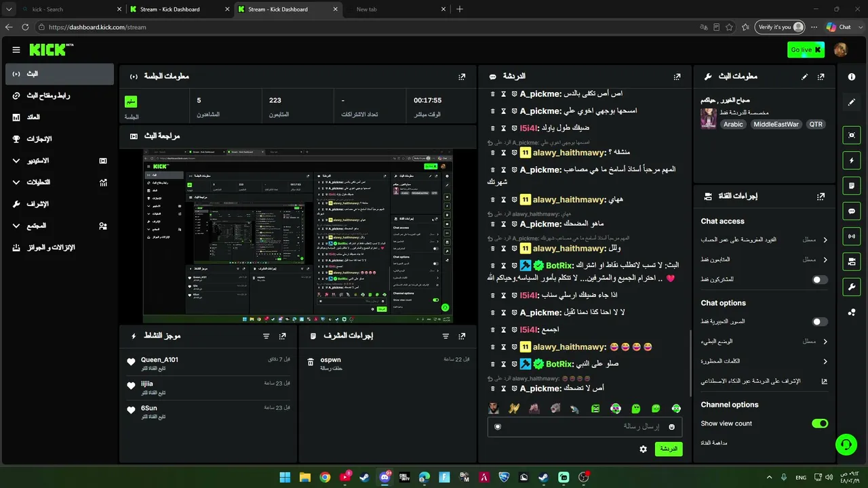Open العائد in the left sidebar

pyautogui.click(x=60, y=117)
